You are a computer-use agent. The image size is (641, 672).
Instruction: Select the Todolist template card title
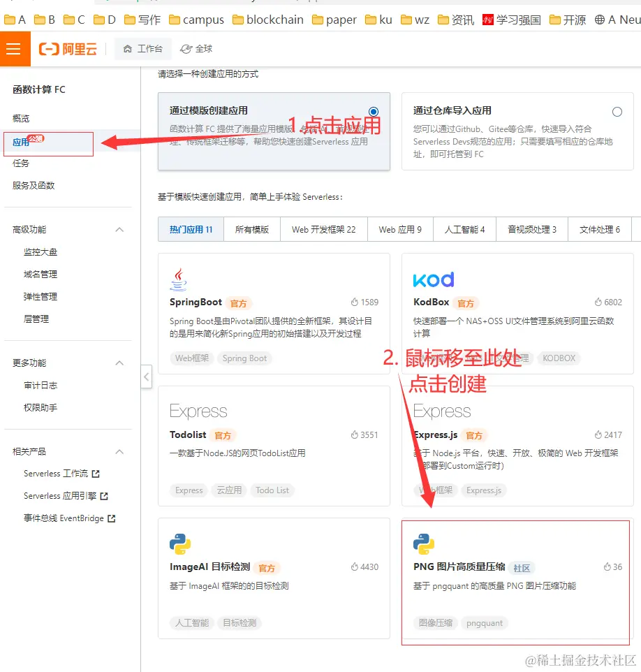(188, 434)
